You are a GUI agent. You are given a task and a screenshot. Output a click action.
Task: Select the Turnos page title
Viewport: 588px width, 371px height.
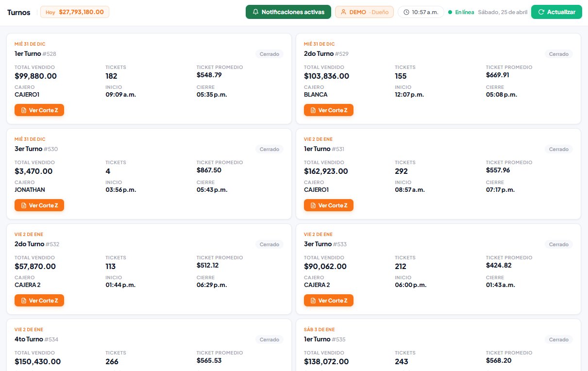[19, 12]
